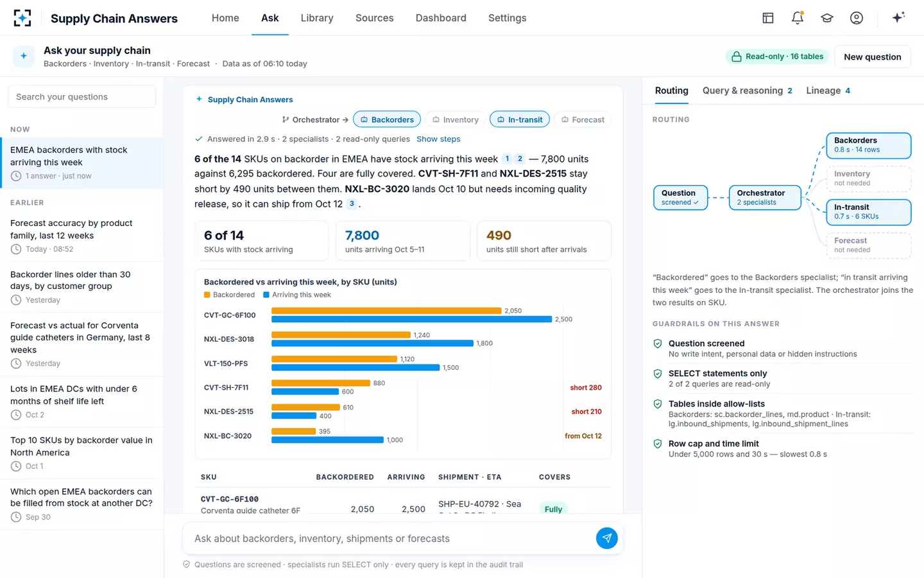Click clock icon under Lots in EMEA DCs question
The height and width of the screenshot is (578, 924).
[16, 415]
